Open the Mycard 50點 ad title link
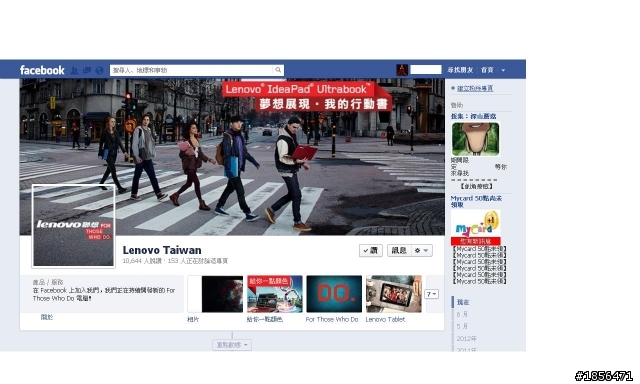Image resolution: width=640 pixels, height=384 pixels. click(x=476, y=202)
